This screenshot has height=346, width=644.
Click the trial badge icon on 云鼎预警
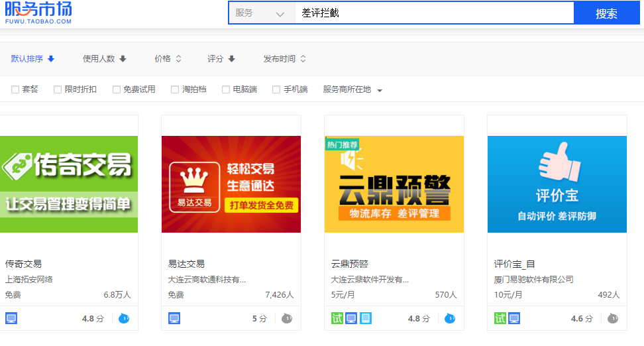click(x=337, y=318)
